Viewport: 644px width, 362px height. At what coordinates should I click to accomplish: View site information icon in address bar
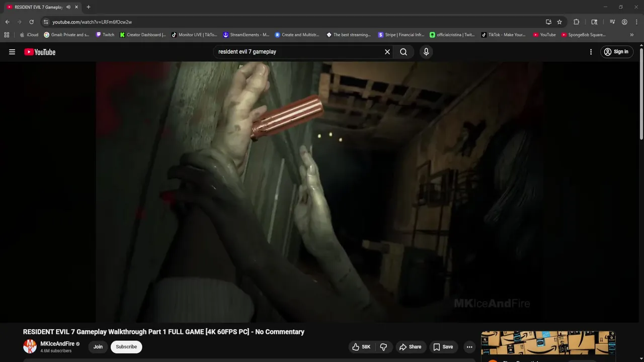pyautogui.click(x=46, y=22)
